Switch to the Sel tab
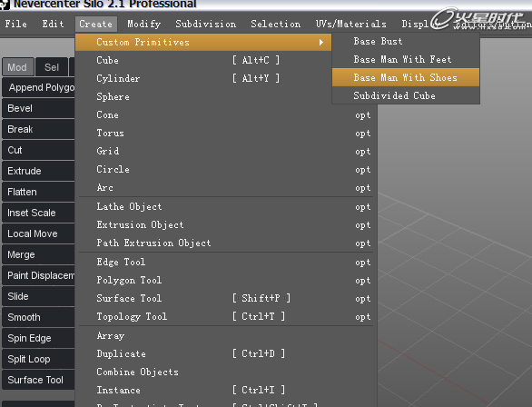The height and width of the screenshot is (407, 532). tap(52, 67)
